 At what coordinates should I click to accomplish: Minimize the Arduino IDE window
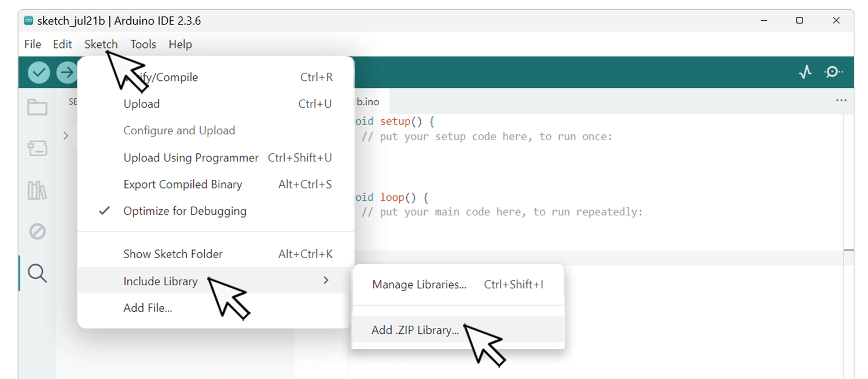tap(764, 21)
